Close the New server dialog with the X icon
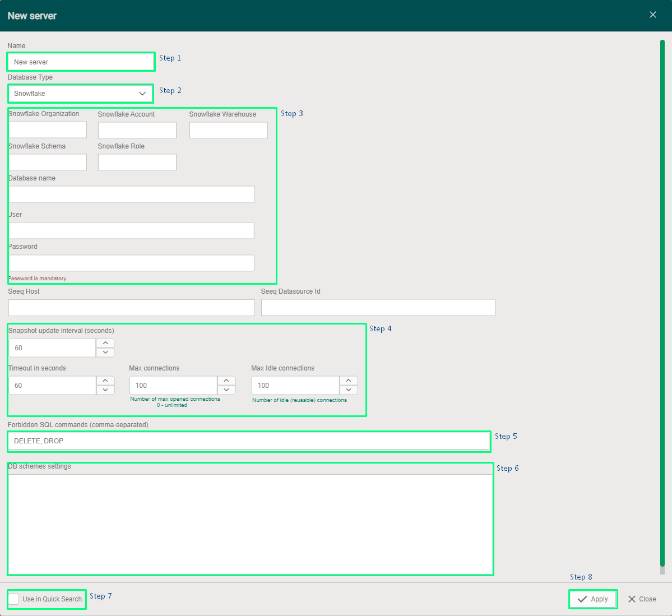This screenshot has height=616, width=672. 653,15
